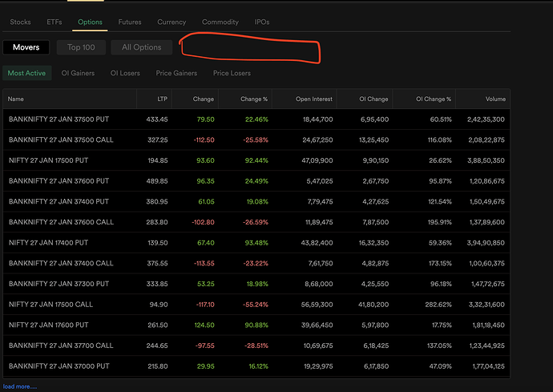Screen dimensions: 553x392
Task: Open BANKNIFTY 27 JAN 37400 CALL
Action: (256, 263)
